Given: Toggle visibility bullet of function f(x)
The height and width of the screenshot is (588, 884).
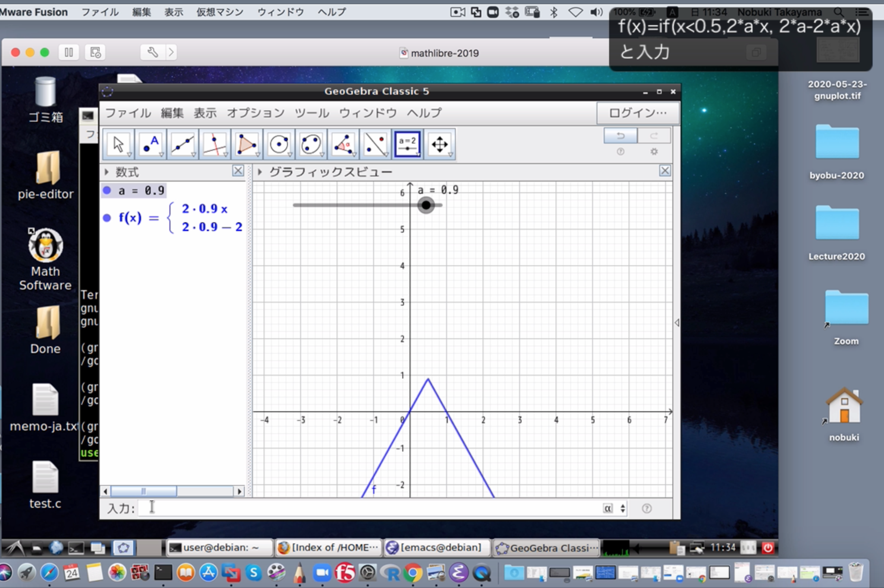Looking at the screenshot, I should (107, 218).
